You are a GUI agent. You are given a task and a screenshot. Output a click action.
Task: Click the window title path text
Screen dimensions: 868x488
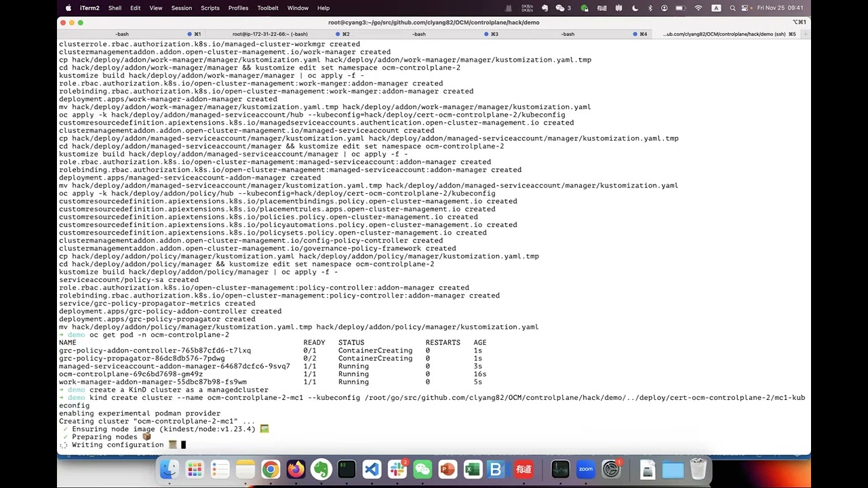pyautogui.click(x=434, y=22)
